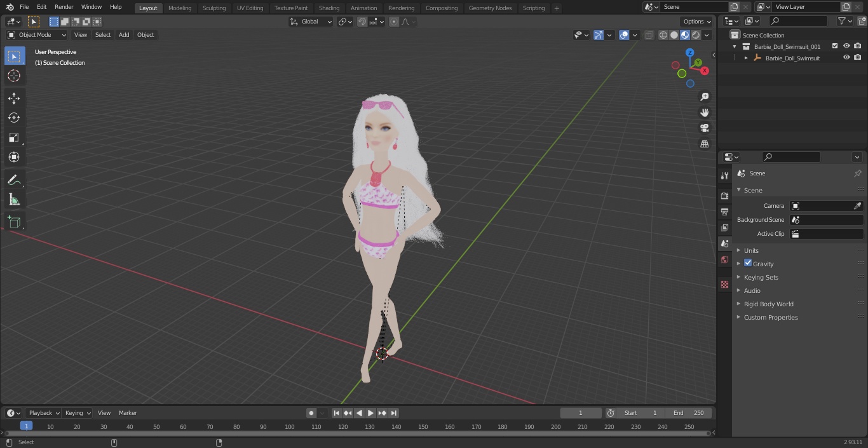Screen dimensions: 868x448
Task: Open the Keying popover
Action: click(x=78, y=413)
